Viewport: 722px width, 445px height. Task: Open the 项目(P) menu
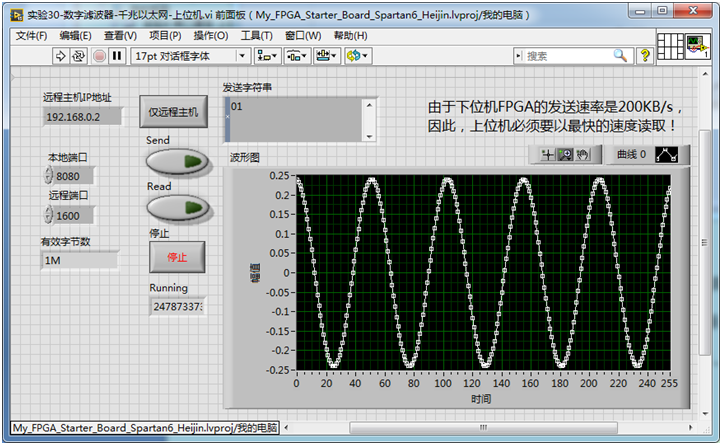pyautogui.click(x=165, y=36)
